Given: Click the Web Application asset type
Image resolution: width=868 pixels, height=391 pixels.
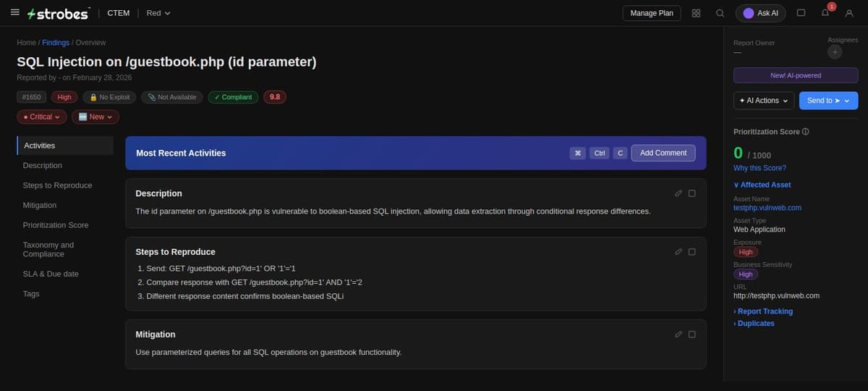Looking at the screenshot, I should click(759, 230).
